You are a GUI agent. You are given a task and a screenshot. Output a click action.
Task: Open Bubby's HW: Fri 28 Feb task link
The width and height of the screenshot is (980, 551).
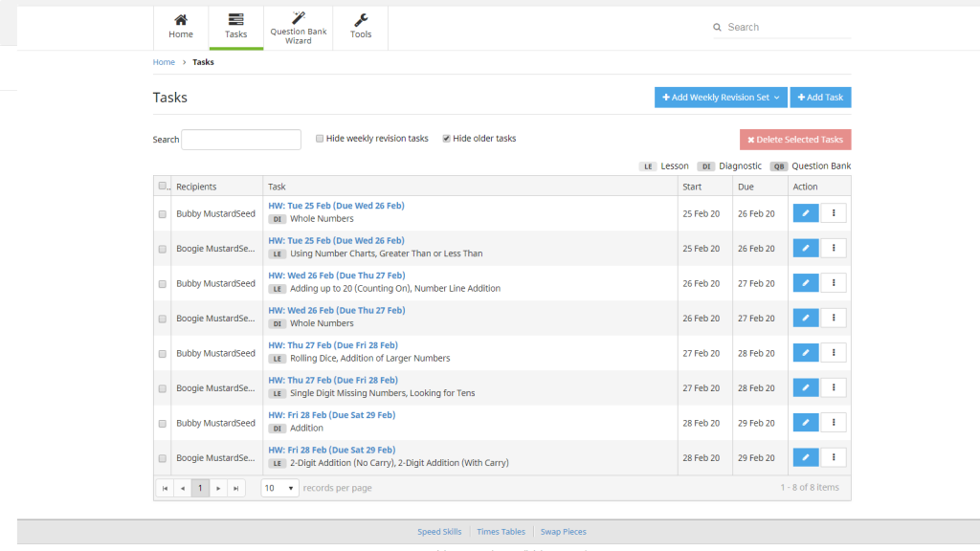click(332, 415)
